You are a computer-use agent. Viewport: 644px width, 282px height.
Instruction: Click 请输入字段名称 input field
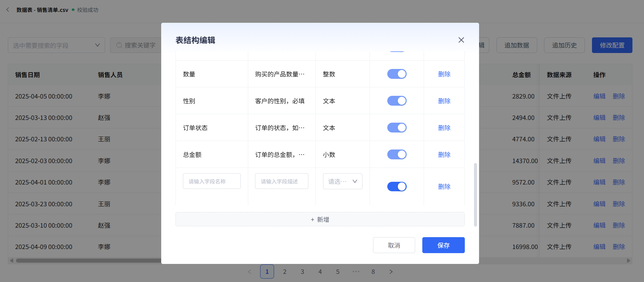coord(211,181)
